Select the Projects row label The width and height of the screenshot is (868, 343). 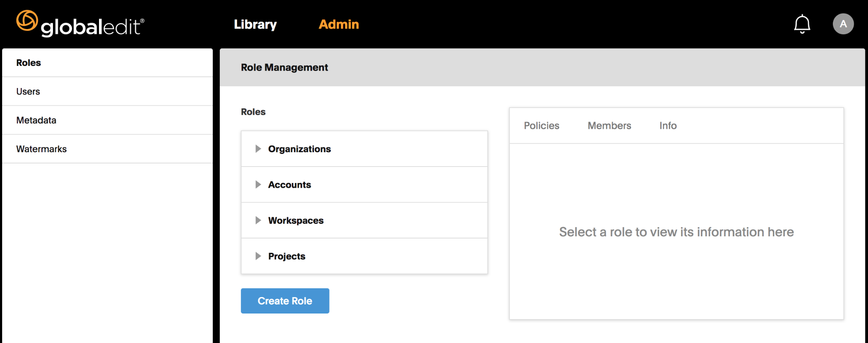point(287,256)
